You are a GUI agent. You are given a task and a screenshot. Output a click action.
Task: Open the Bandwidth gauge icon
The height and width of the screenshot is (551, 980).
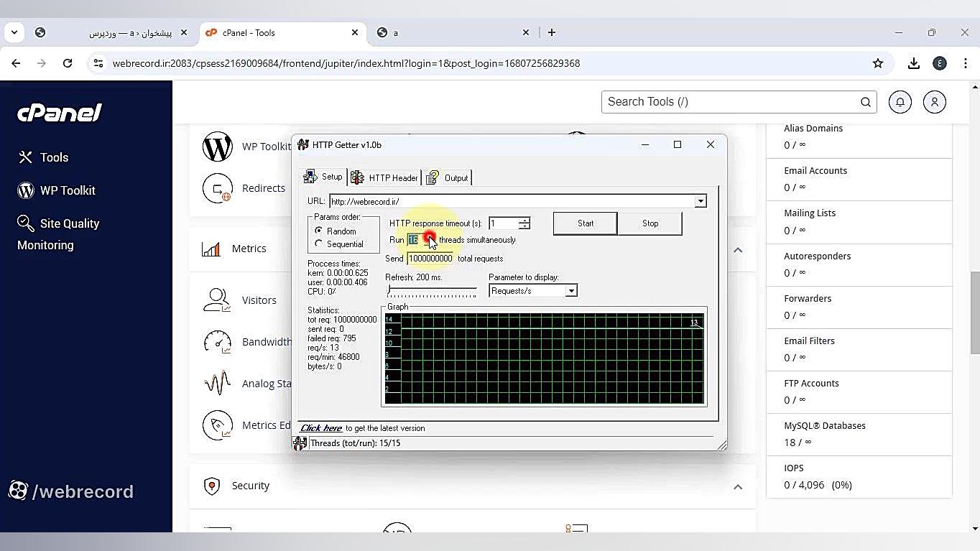point(217,342)
